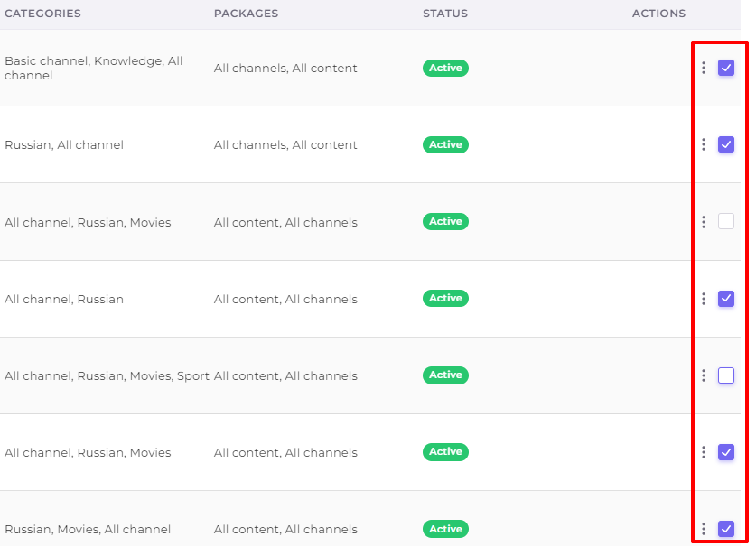Image resolution: width=756 pixels, height=546 pixels.
Task: Open actions menu for row containing Sport category
Action: 704,375
